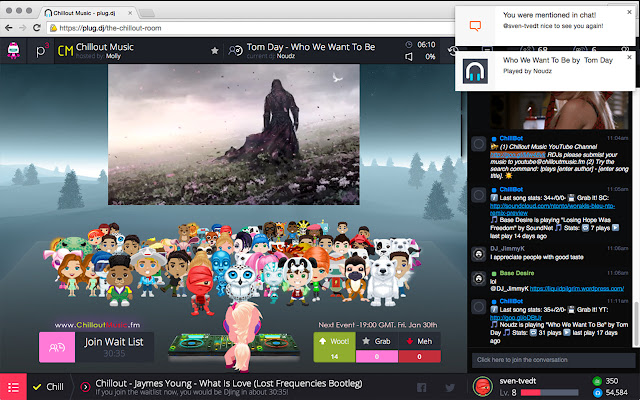This screenshot has height=400, width=640.
Task: Click the first ChillBot avatar circle in chat
Action: point(479,144)
